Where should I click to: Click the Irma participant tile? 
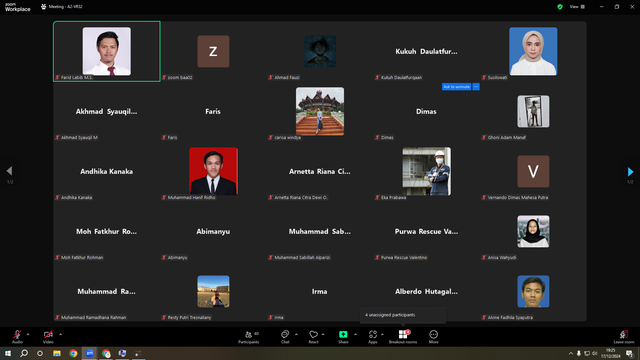pos(320,291)
